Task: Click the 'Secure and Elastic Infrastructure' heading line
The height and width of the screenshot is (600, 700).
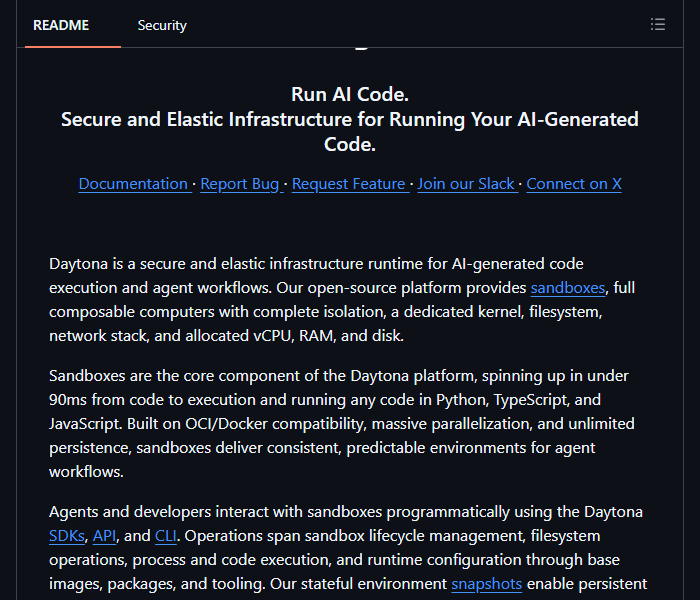Action: [350, 119]
